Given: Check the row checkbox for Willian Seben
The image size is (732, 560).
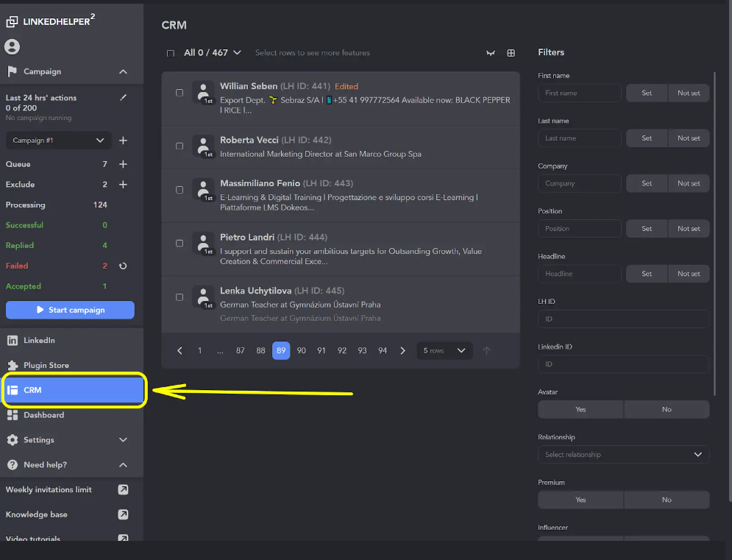Looking at the screenshot, I should point(179,92).
